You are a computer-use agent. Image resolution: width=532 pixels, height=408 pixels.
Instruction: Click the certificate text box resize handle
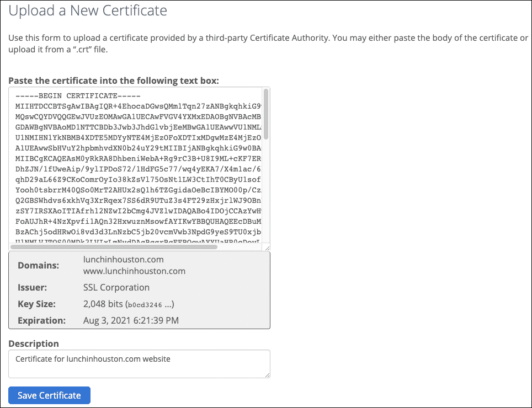pyautogui.click(x=267, y=248)
